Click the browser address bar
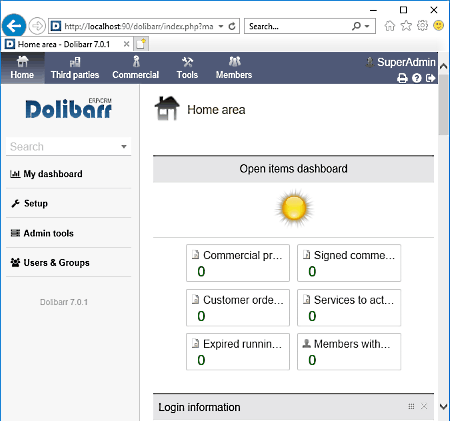 coord(138,26)
